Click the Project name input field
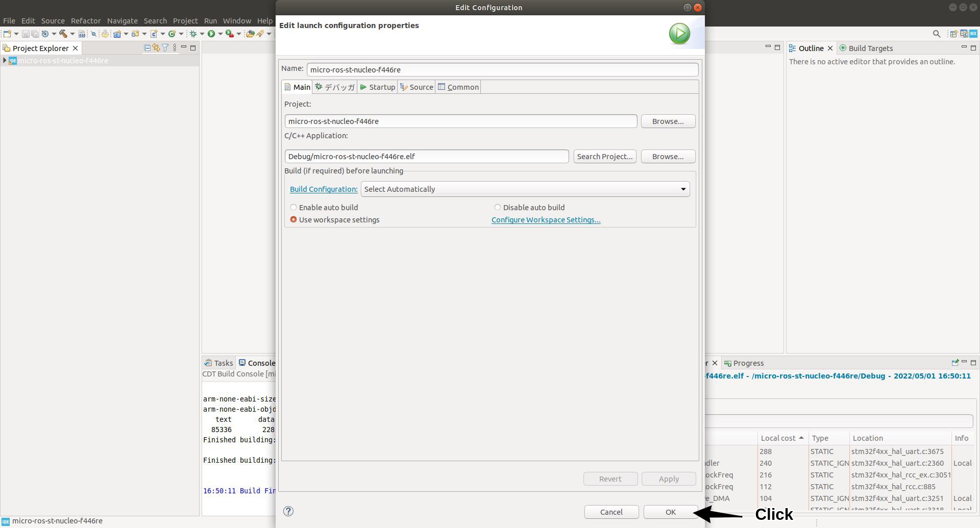The image size is (980, 528). click(461, 121)
